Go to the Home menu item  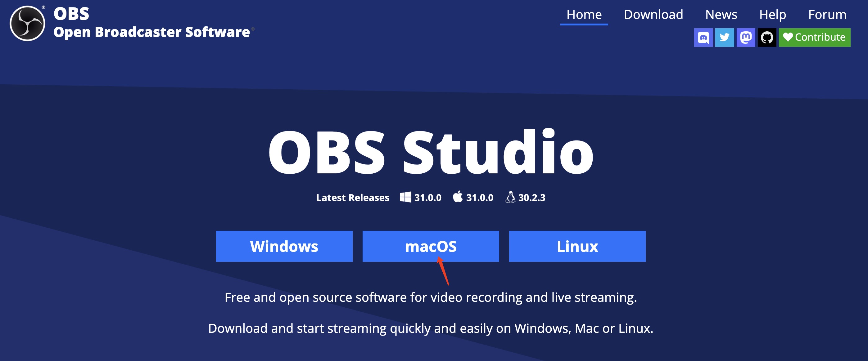pos(584,15)
